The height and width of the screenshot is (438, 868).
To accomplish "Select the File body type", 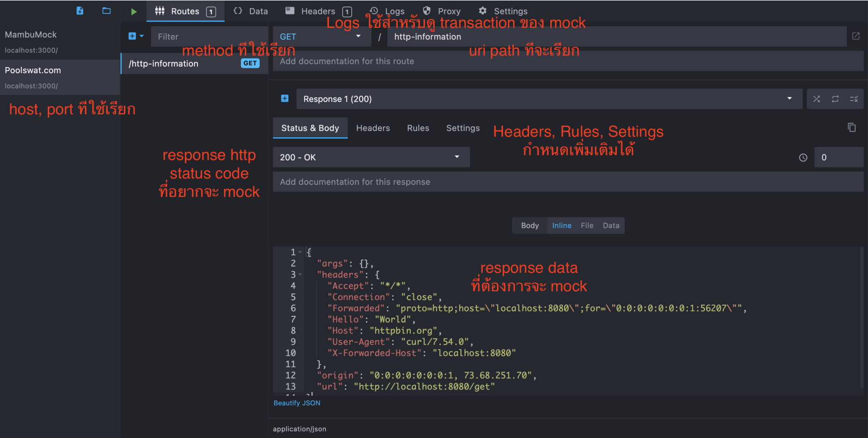I will coord(587,226).
